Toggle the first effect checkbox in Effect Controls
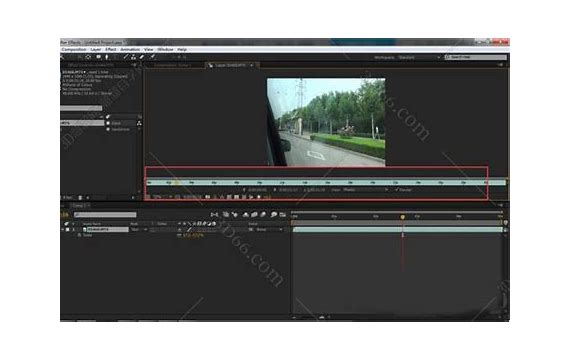The image size is (570, 360). [108, 123]
